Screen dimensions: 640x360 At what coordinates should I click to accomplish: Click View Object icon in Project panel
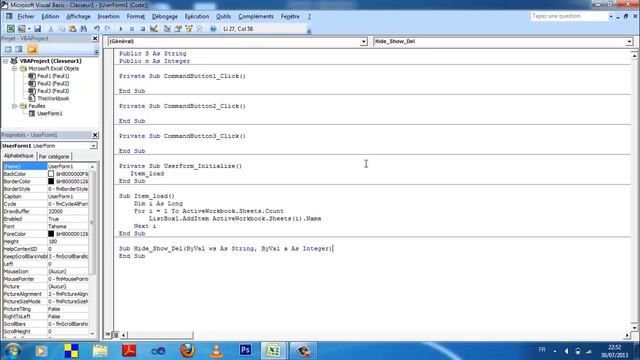click(x=19, y=49)
